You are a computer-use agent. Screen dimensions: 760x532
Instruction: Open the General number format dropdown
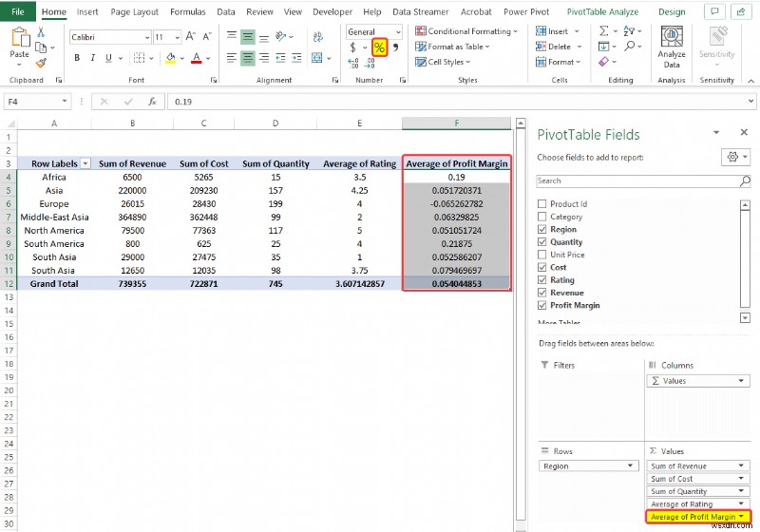(x=398, y=32)
